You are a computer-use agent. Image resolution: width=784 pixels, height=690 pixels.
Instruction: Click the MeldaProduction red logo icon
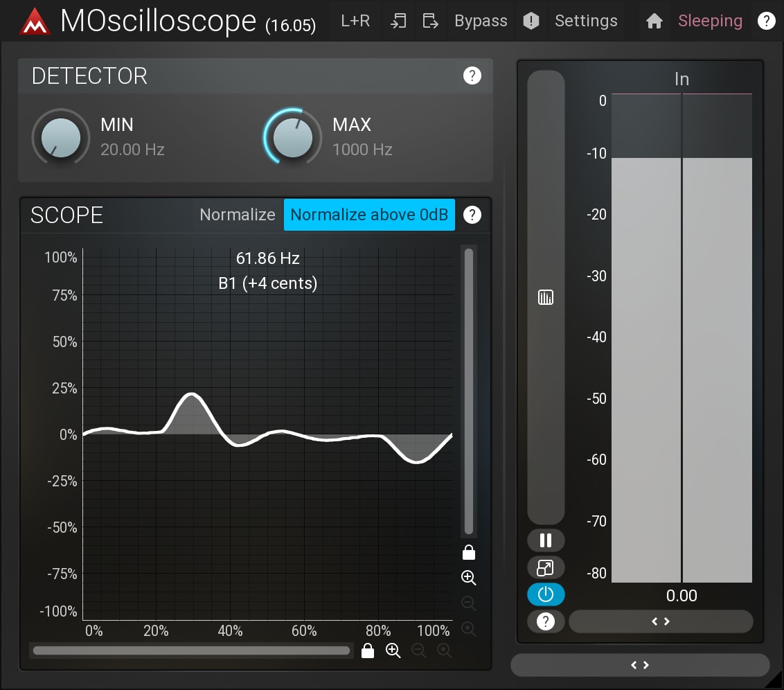pos(35,21)
